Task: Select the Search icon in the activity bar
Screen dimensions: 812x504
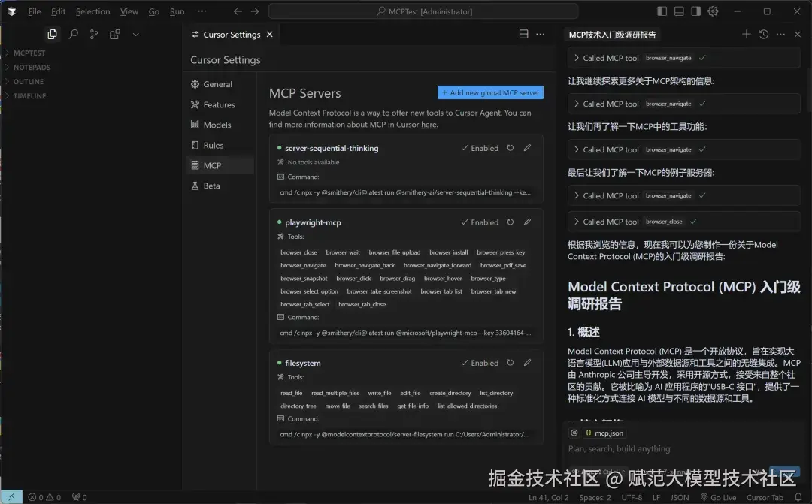Action: (x=74, y=34)
